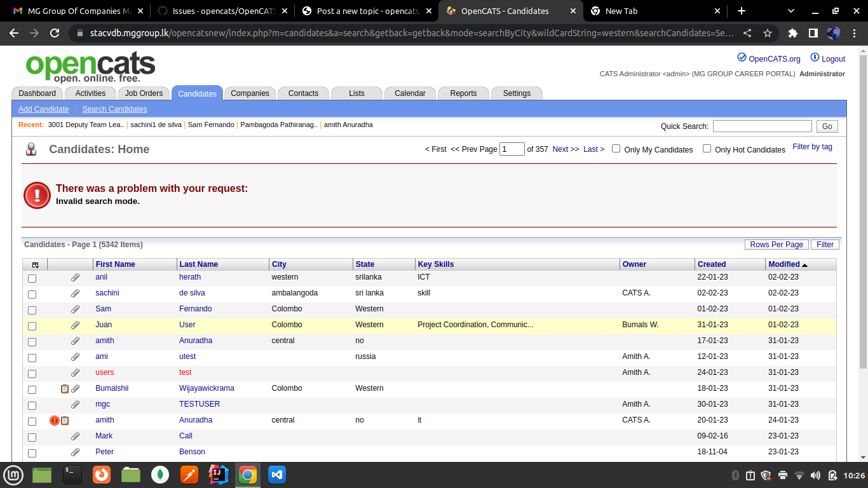This screenshot has width=868, height=488.
Task: Click the Add Candidate link
Action: 43,109
